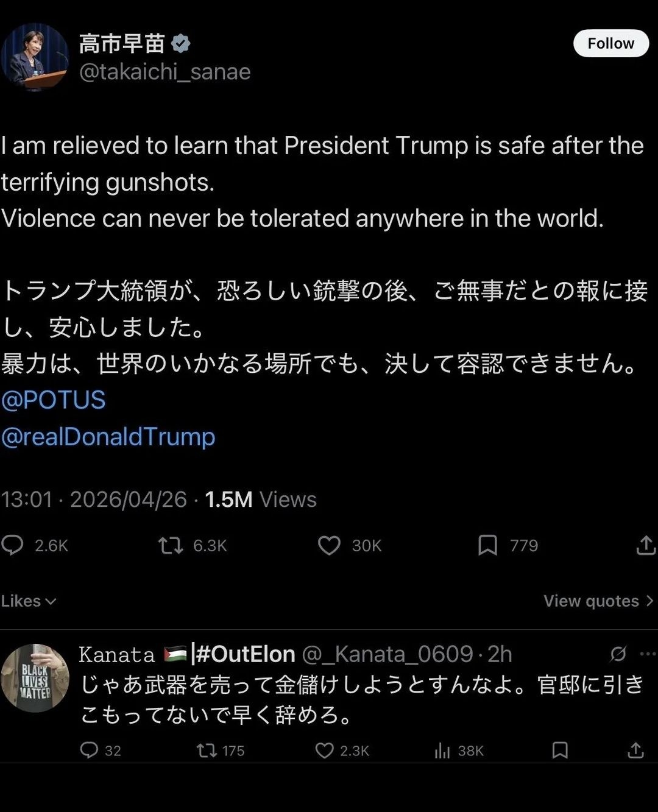The width and height of the screenshot is (658, 812).
Task: Like the main post with heart icon
Action: pos(329,545)
